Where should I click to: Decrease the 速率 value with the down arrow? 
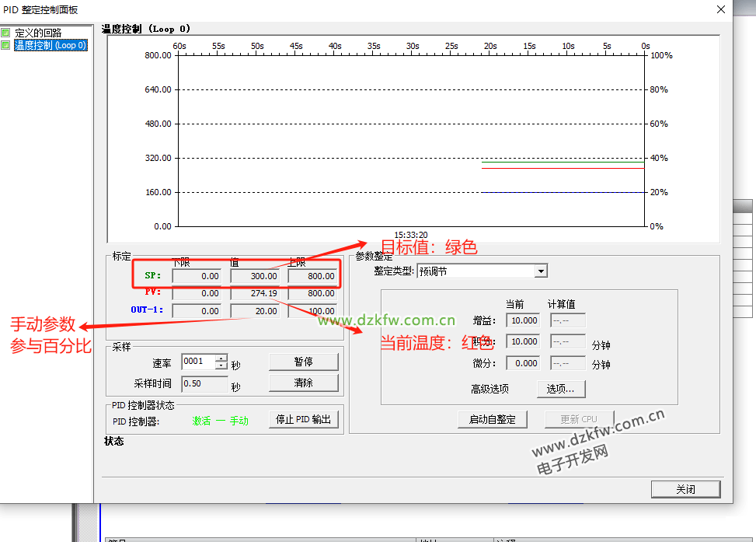221,365
